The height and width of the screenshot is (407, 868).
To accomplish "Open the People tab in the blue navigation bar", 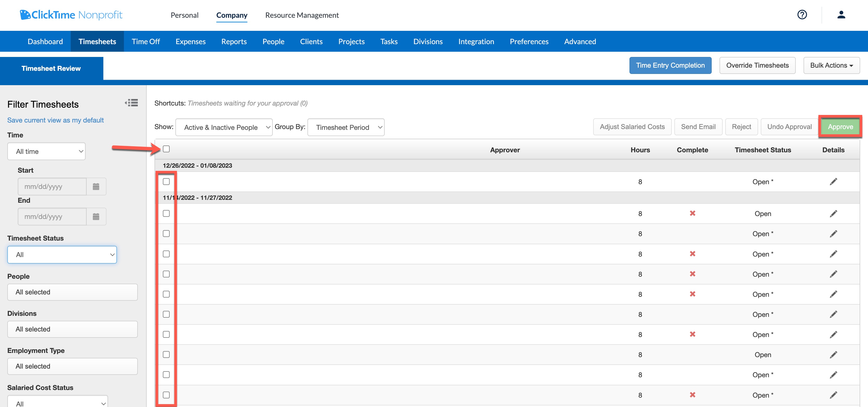I will (273, 42).
